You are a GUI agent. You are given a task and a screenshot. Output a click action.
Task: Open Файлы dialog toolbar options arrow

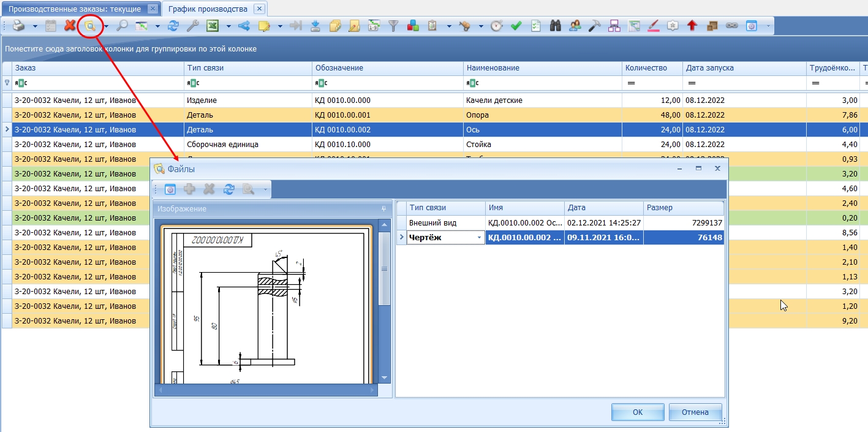coord(265,189)
